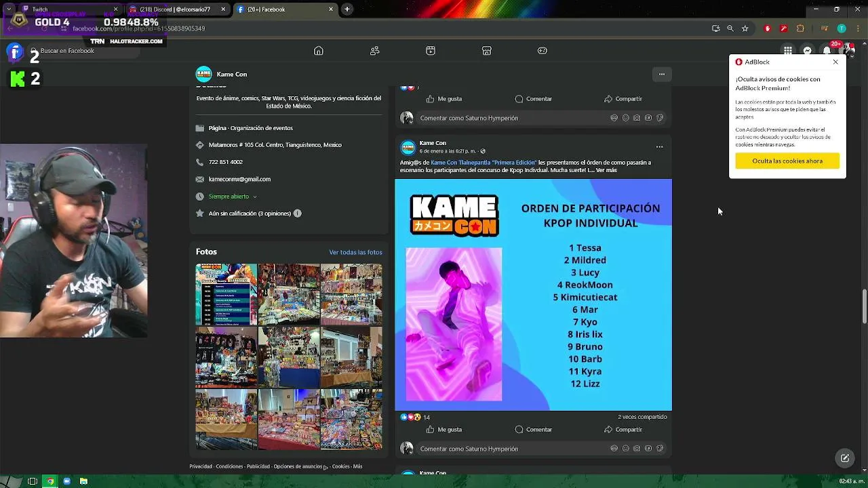The image size is (868, 488).
Task: Open Kame Con Tlalnepantla "Primera Edición" link
Action: pos(484,163)
